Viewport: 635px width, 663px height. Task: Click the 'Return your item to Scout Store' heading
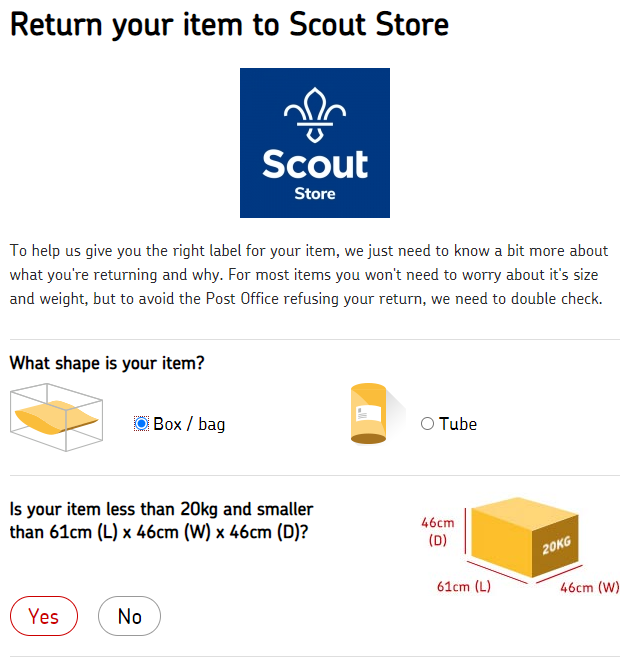pyautogui.click(x=230, y=25)
